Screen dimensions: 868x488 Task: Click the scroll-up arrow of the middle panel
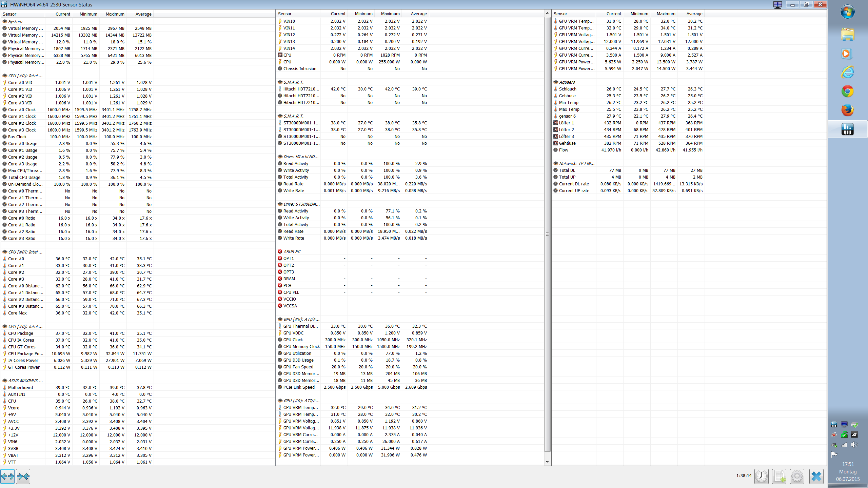(547, 13)
